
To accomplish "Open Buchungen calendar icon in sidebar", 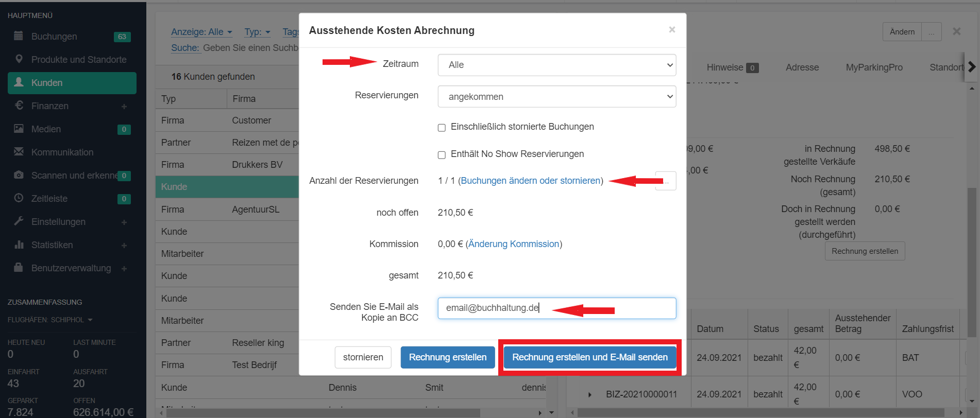I will tap(19, 36).
